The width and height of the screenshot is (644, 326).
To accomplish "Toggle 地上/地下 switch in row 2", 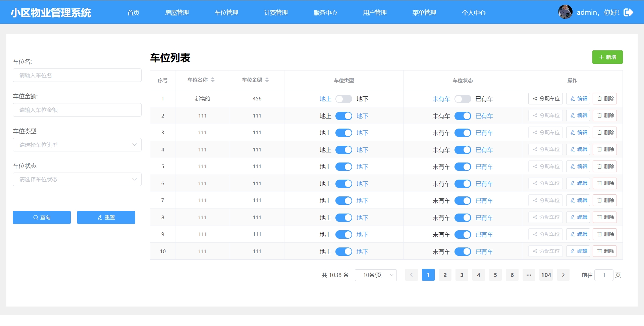I will 344,116.
